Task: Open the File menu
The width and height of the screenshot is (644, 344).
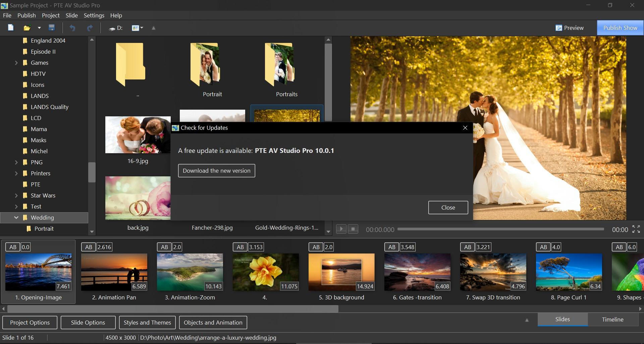Action: click(7, 15)
